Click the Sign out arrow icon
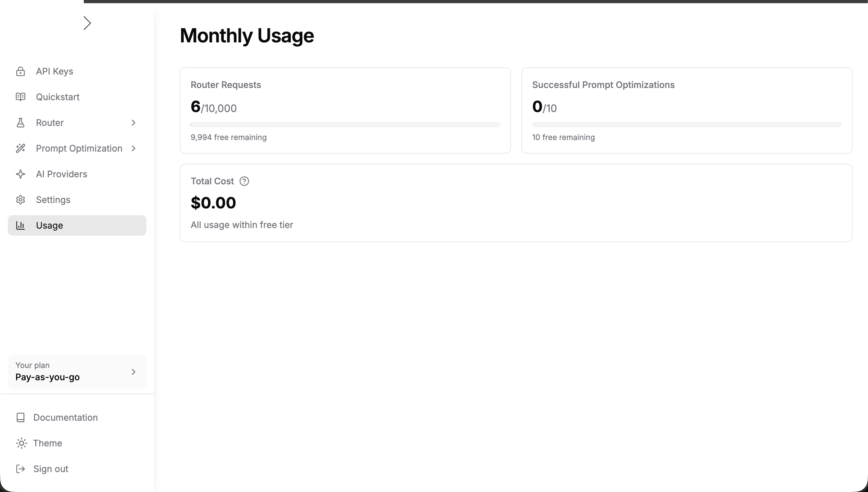Screen dimensions: 868x492 tap(21, 469)
